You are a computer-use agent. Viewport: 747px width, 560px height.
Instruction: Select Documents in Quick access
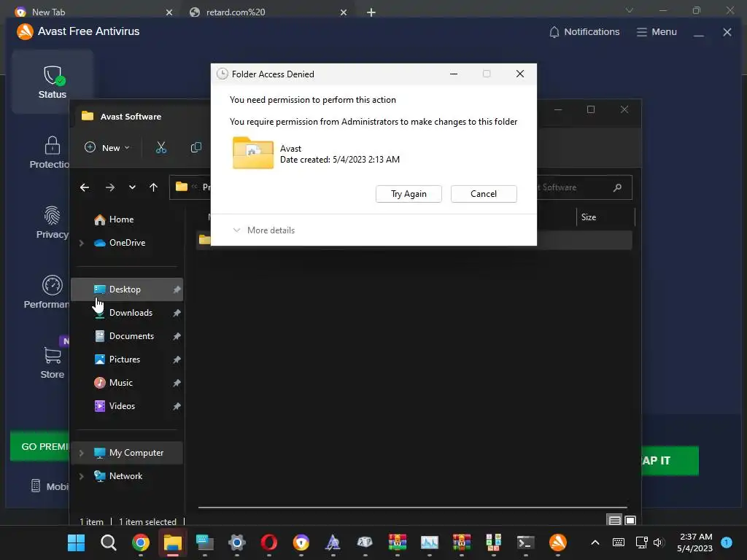pos(131,336)
